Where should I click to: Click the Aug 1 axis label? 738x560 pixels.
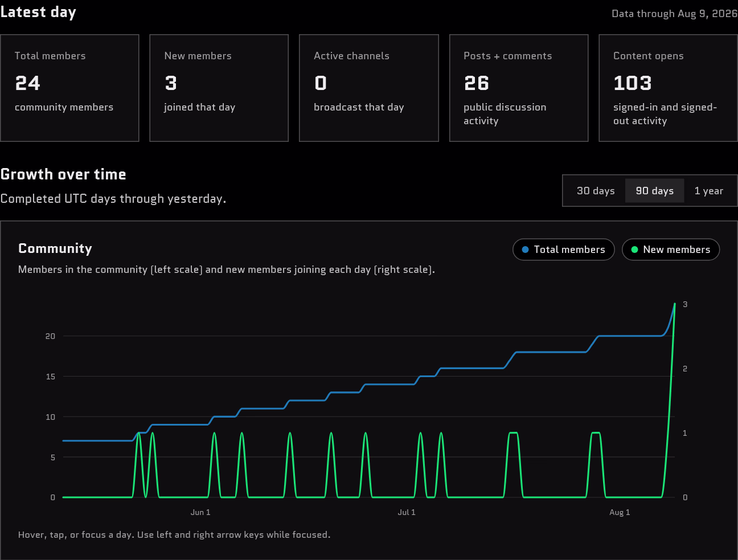(x=620, y=512)
